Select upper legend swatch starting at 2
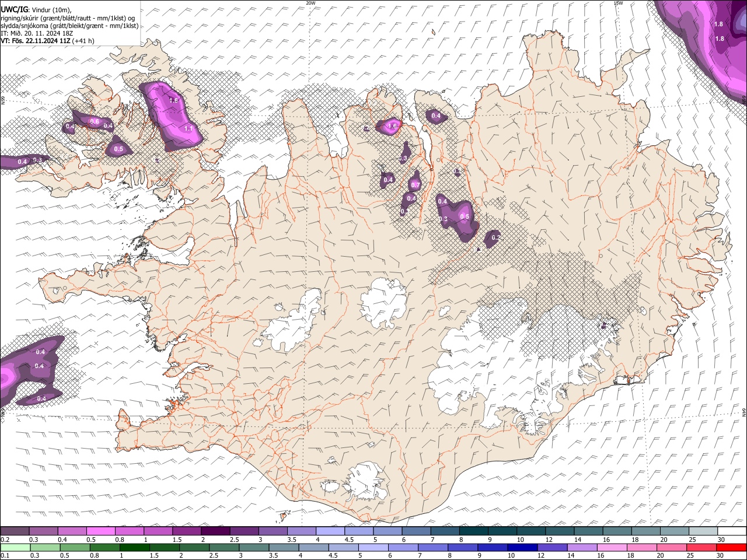This screenshot has height=560, width=747. pos(215,531)
